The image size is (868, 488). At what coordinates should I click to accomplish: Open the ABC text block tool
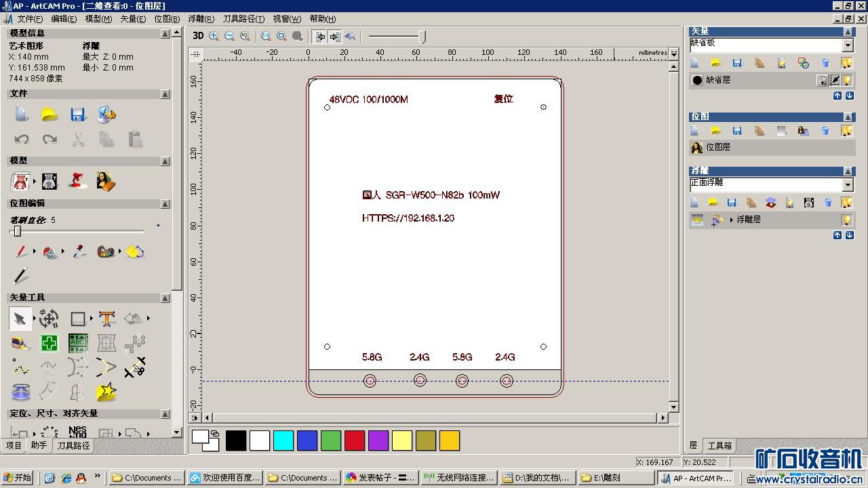[x=78, y=344]
